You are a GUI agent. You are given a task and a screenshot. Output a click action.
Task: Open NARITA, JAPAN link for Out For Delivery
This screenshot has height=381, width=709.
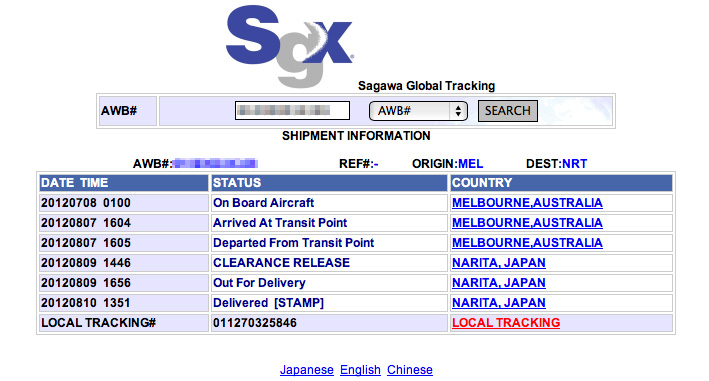(x=499, y=282)
